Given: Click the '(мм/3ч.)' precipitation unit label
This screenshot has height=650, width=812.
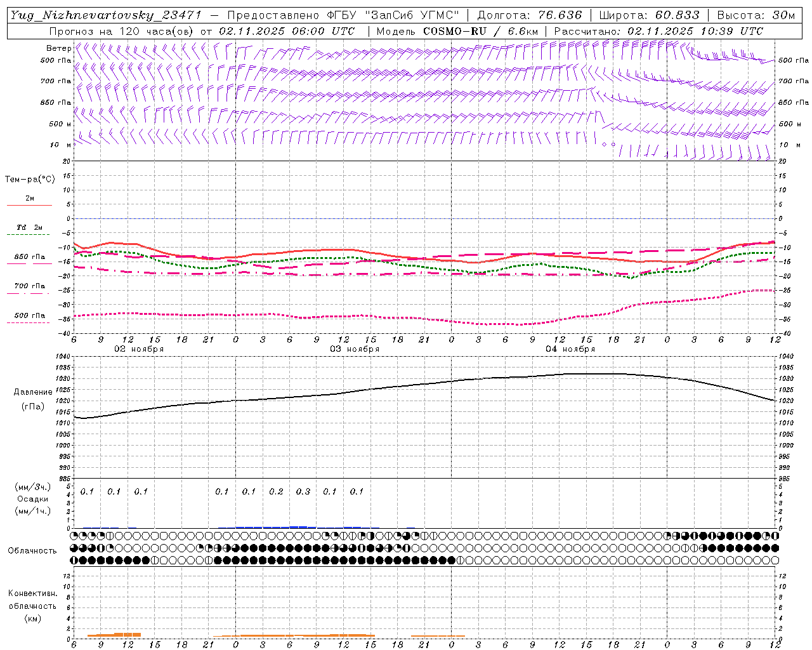Looking at the screenshot, I should (33, 487).
